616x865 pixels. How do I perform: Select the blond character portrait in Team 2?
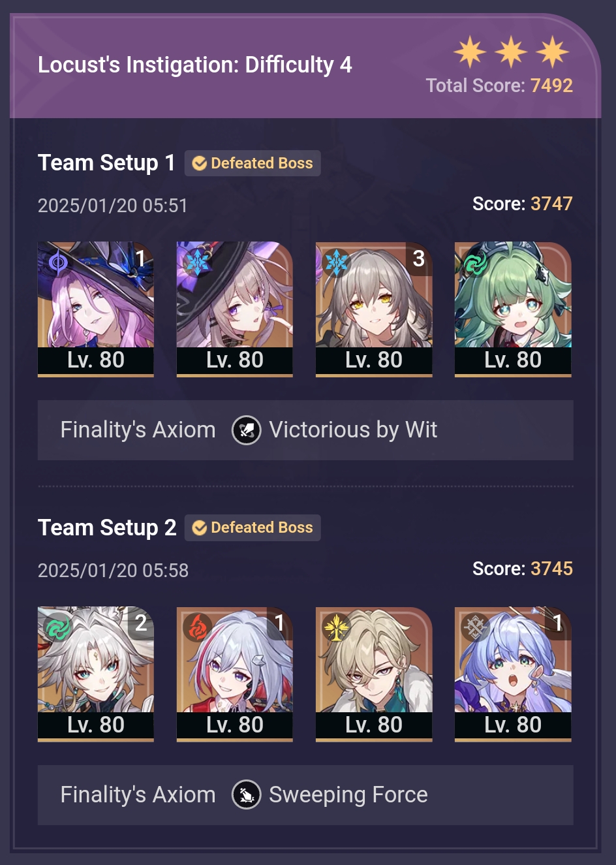point(374,674)
